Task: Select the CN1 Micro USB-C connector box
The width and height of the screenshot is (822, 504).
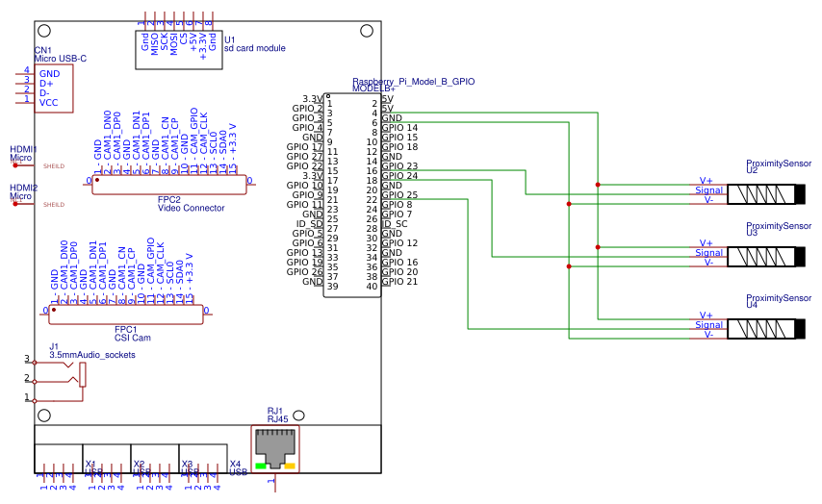Action: 54,88
